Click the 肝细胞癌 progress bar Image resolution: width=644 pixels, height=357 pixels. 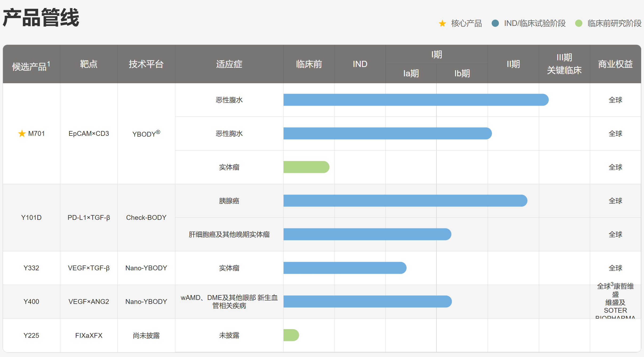(x=367, y=234)
